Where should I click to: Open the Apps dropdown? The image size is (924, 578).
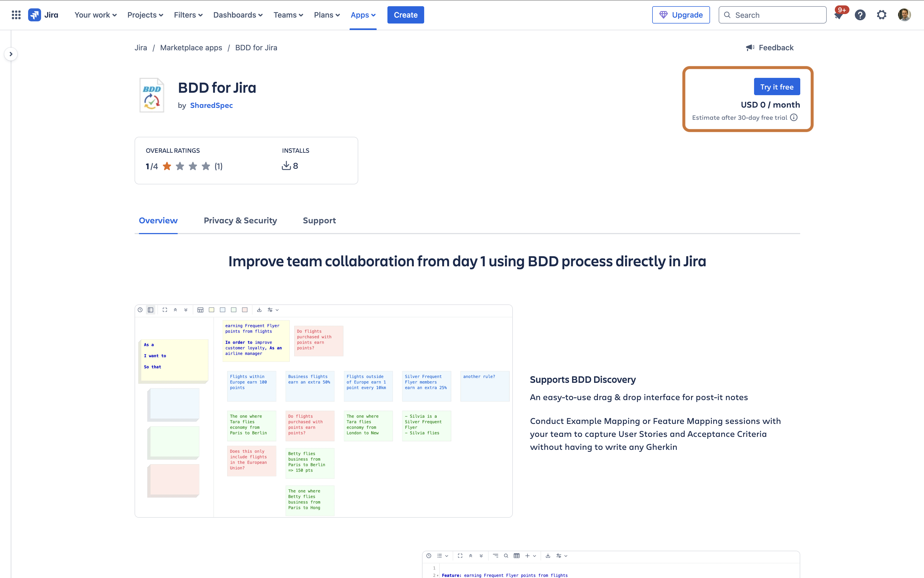coord(363,15)
